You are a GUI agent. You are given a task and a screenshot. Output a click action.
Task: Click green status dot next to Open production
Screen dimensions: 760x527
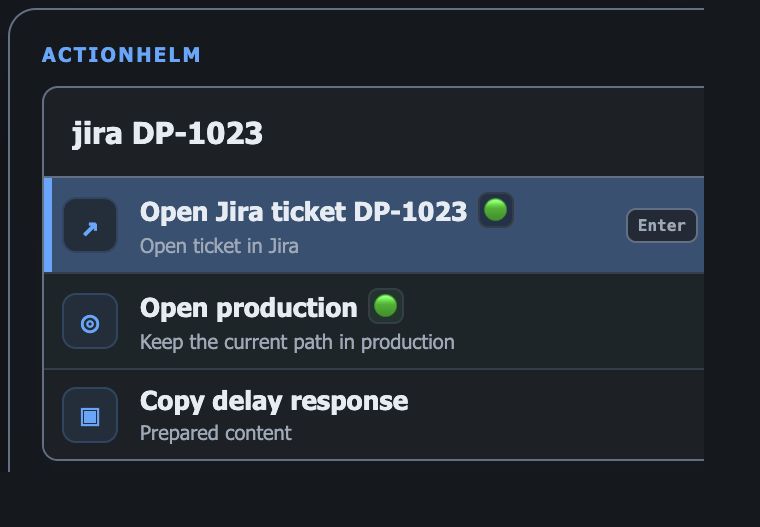386,306
